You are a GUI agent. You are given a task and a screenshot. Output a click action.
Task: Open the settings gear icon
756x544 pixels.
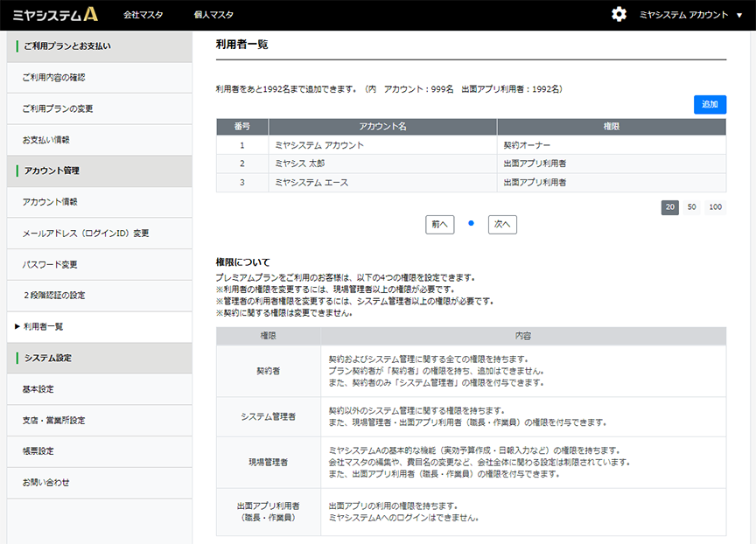click(619, 15)
